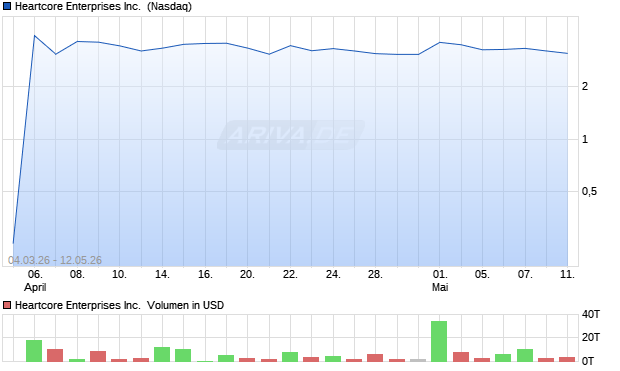Click the '06.' date label above April

[x=35, y=274]
